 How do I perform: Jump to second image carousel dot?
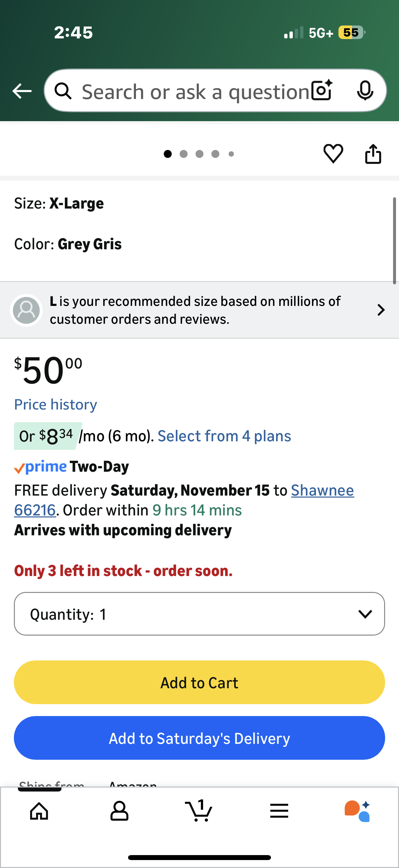click(x=184, y=154)
